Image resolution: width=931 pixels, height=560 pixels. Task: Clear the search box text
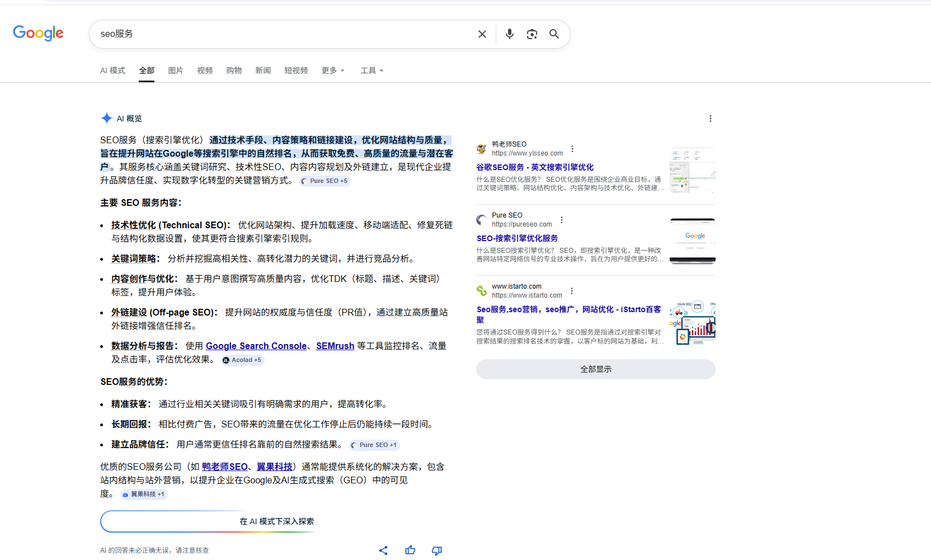[482, 34]
